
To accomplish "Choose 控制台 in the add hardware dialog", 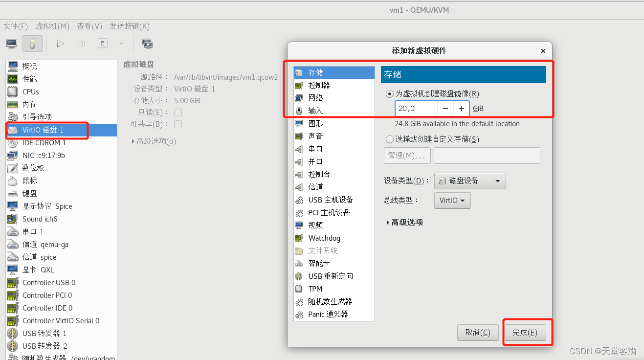I will click(x=334, y=174).
